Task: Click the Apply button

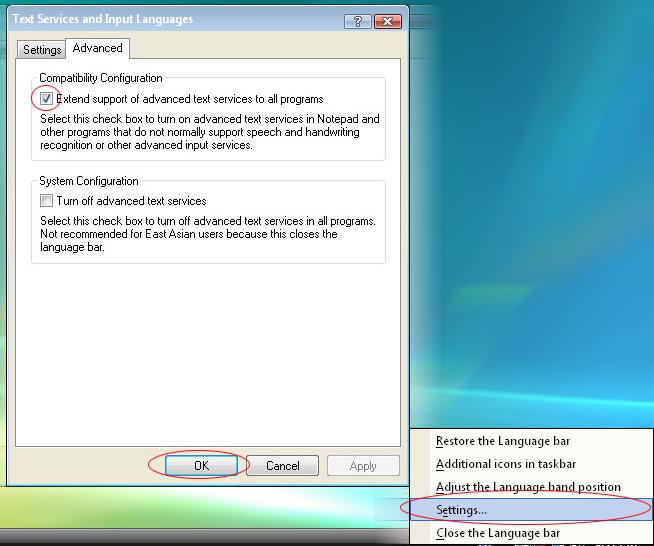Action: 363,465
